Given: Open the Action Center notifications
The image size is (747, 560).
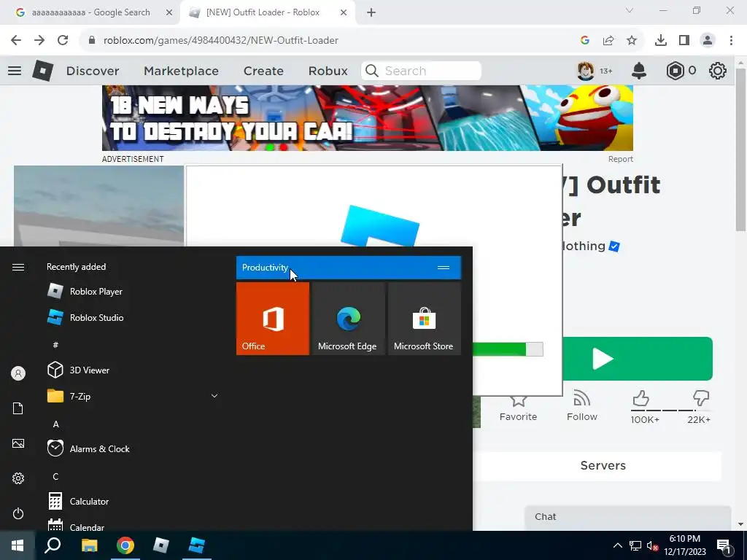Looking at the screenshot, I should 724,545.
